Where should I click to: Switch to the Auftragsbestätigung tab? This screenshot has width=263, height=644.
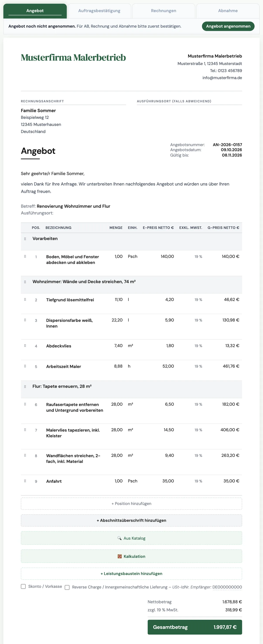(x=99, y=11)
